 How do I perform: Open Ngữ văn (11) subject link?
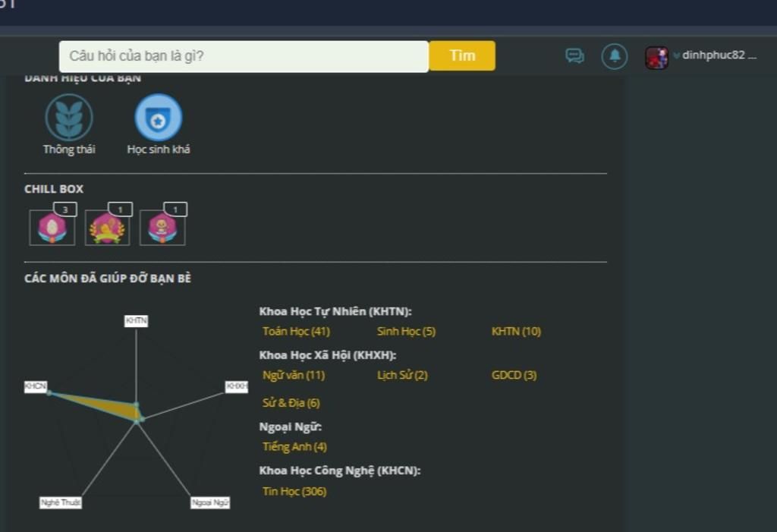point(294,376)
